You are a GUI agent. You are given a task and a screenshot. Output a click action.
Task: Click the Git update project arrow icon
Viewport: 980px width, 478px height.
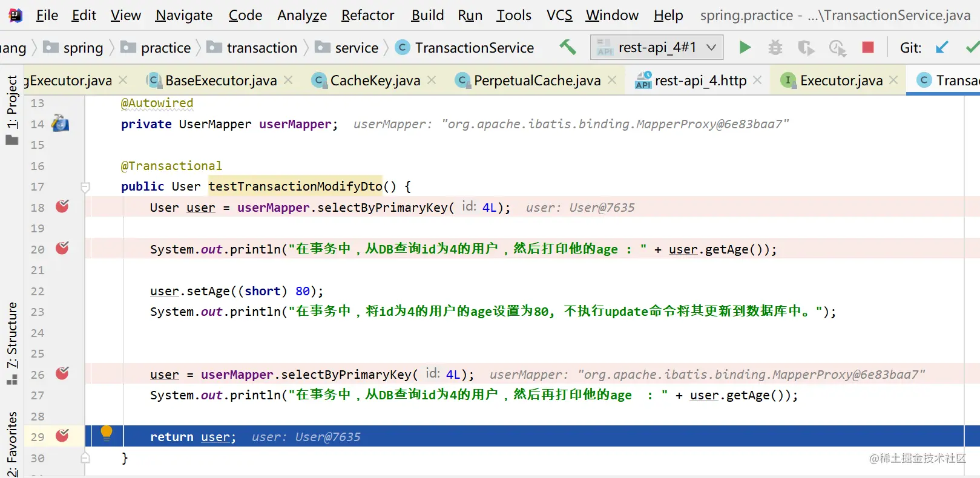pyautogui.click(x=942, y=47)
